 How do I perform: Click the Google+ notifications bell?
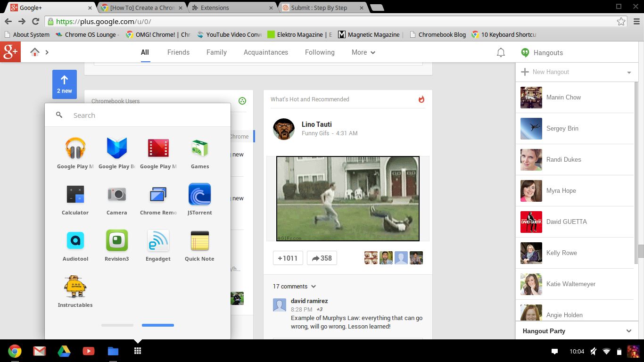[501, 52]
